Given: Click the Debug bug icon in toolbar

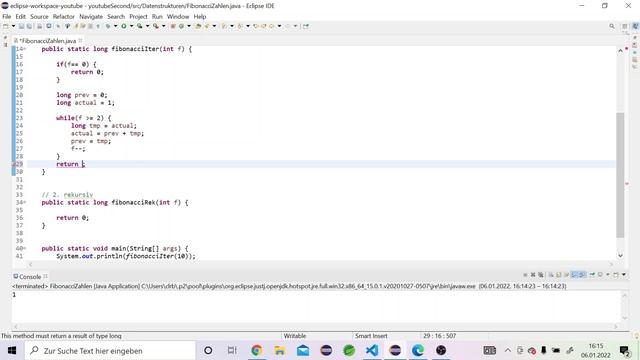Looking at the screenshot, I should click(108, 26).
